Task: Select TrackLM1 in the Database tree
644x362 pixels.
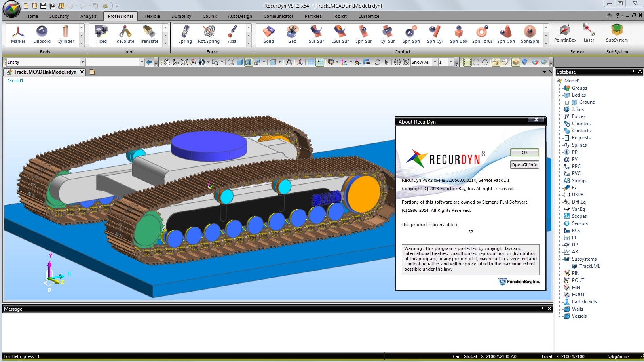Action: (x=589, y=266)
